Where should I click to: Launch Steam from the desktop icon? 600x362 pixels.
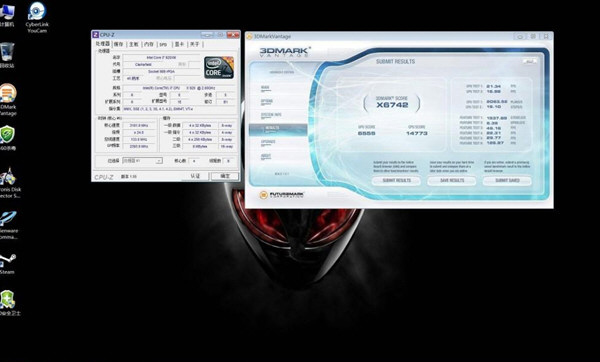(x=7, y=264)
